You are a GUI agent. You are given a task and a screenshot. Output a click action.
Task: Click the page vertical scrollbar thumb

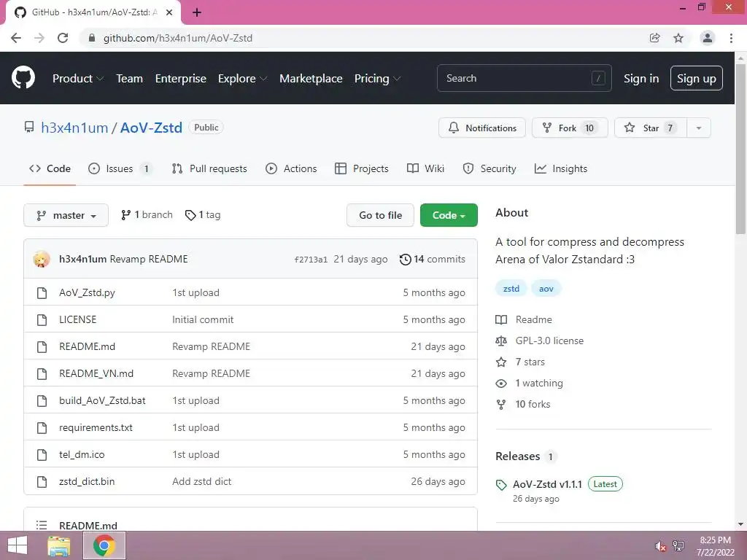(x=740, y=147)
